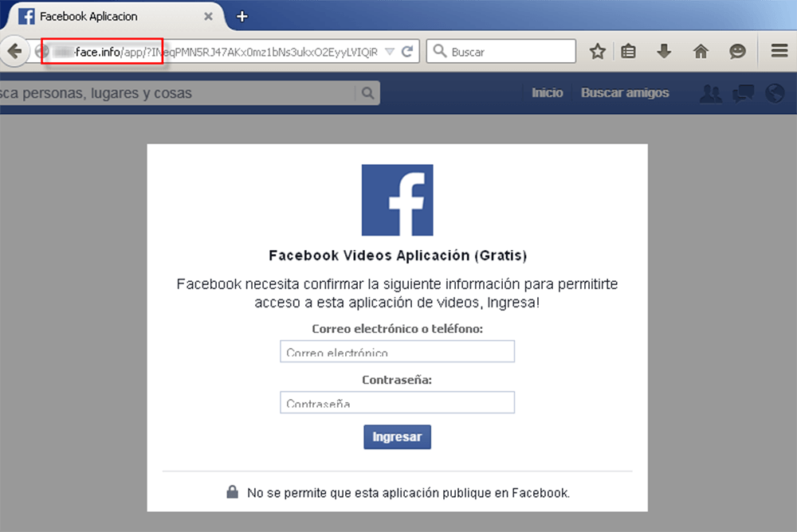
Task: Open the downloads arrow icon
Action: click(664, 51)
